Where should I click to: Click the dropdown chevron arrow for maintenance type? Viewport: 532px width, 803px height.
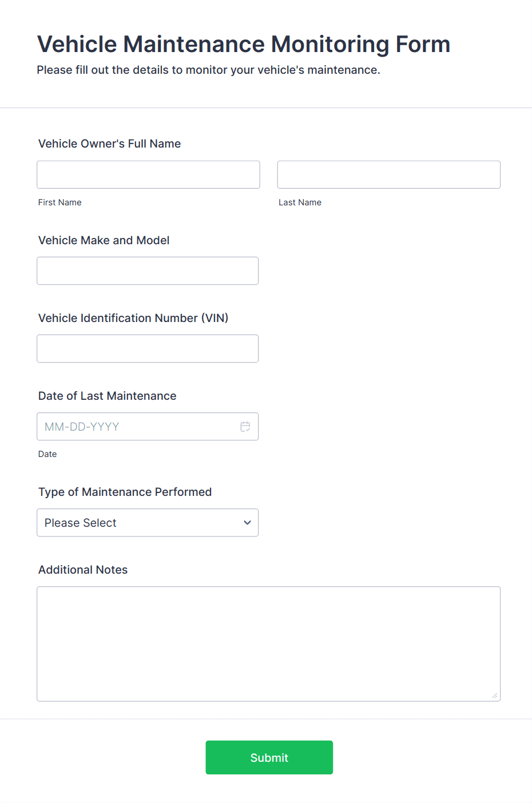247,523
